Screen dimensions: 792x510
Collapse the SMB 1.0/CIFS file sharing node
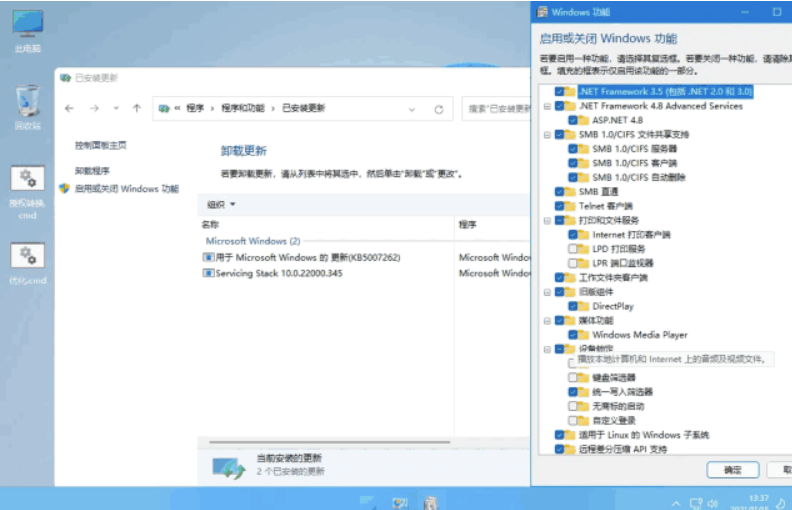pyautogui.click(x=547, y=135)
